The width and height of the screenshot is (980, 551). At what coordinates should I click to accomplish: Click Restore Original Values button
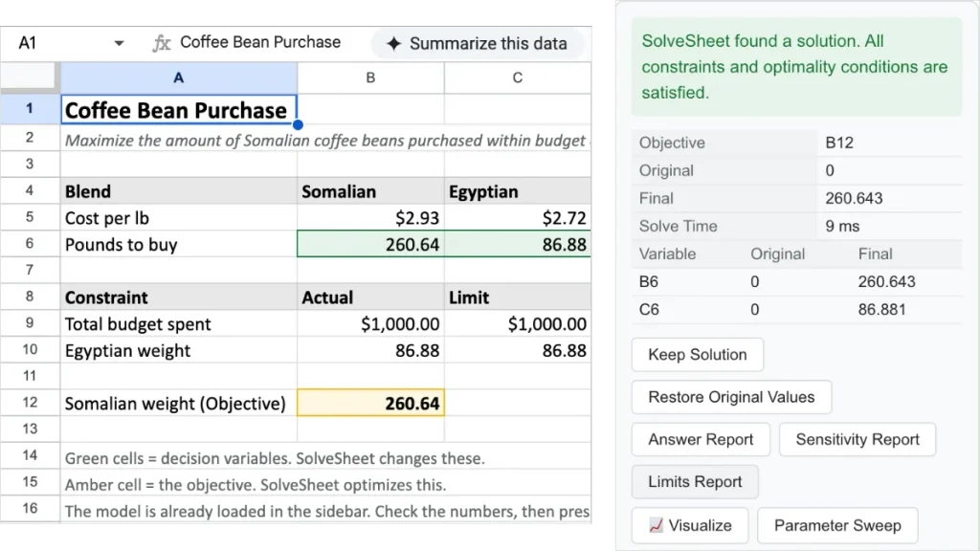point(731,397)
